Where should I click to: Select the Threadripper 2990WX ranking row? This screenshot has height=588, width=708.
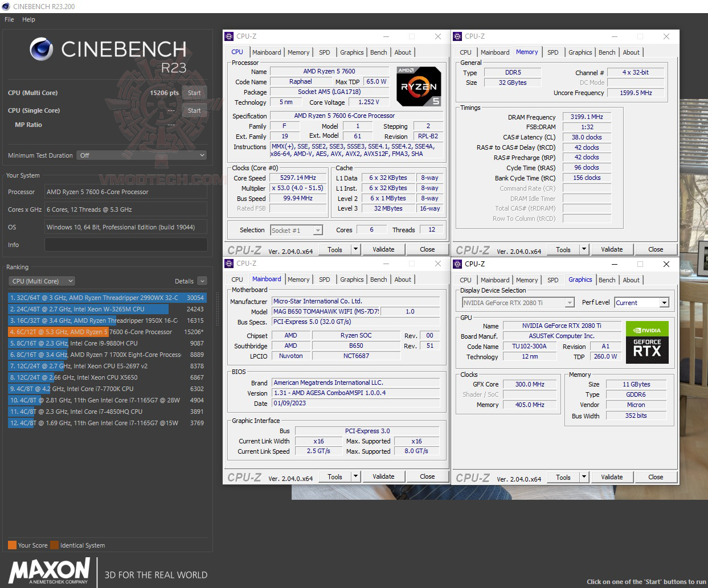pyautogui.click(x=107, y=298)
